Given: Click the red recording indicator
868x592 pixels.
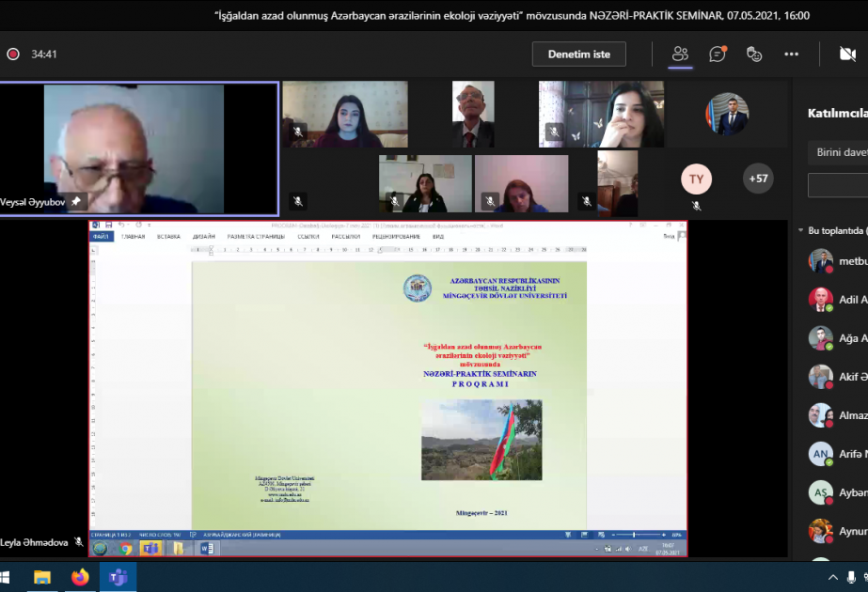Looking at the screenshot, I should (x=13, y=55).
